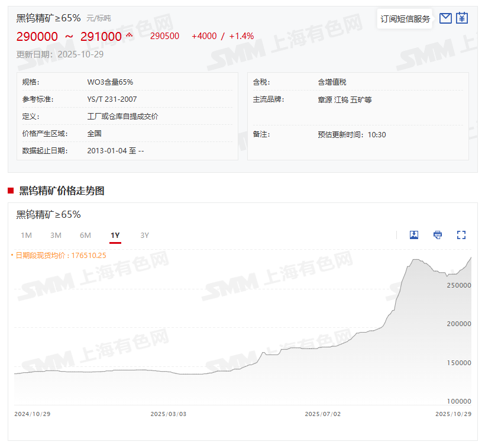This screenshot has height=448, width=485.
Task: Select the active 1Y range tab
Action: click(x=115, y=236)
